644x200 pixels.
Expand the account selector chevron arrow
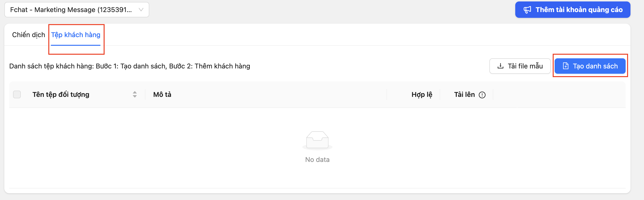141,10
